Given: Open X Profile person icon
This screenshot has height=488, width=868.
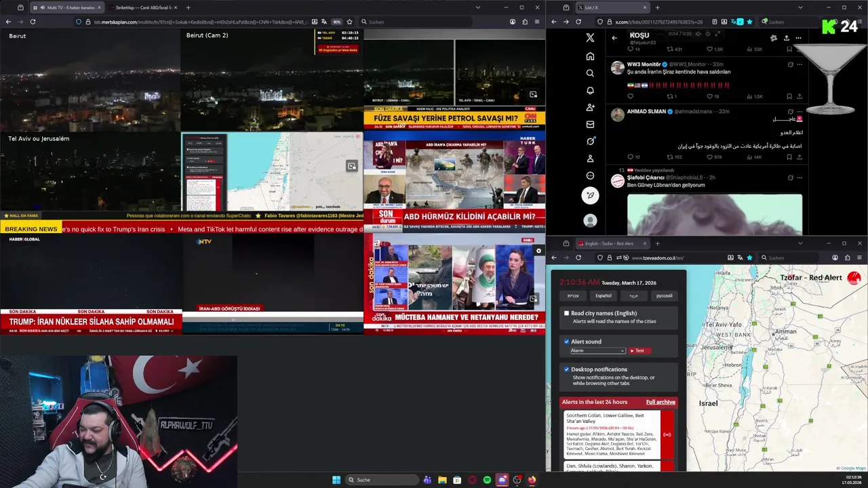Looking at the screenshot, I should [x=590, y=158].
